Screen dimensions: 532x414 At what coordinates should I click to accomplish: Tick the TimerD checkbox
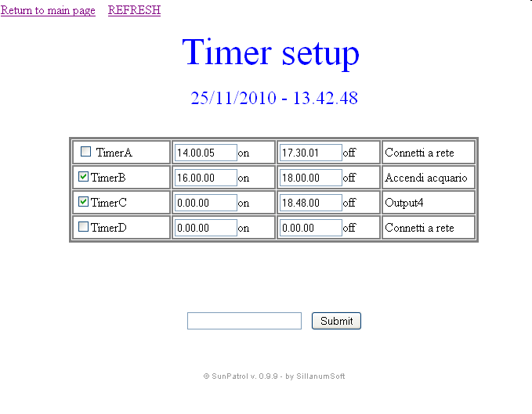point(83,227)
